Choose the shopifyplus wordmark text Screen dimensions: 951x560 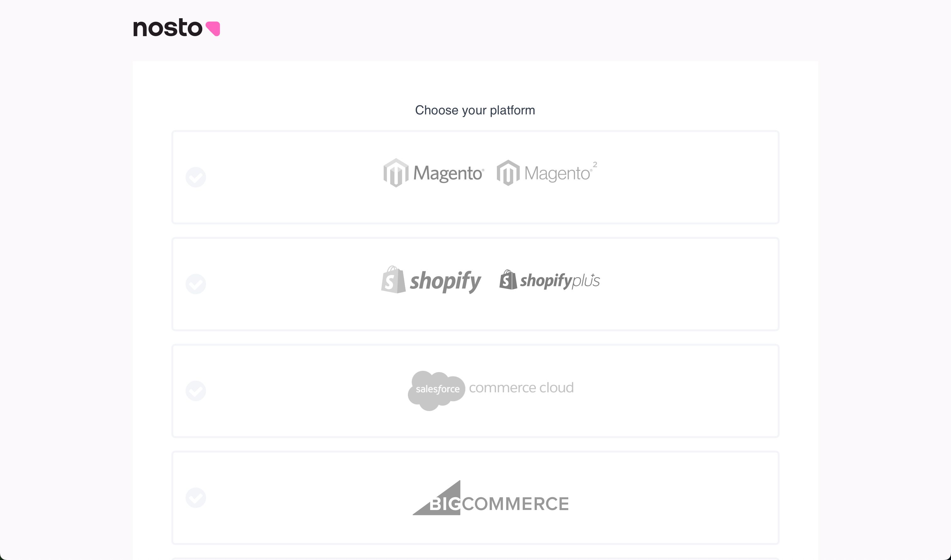pyautogui.click(x=560, y=281)
